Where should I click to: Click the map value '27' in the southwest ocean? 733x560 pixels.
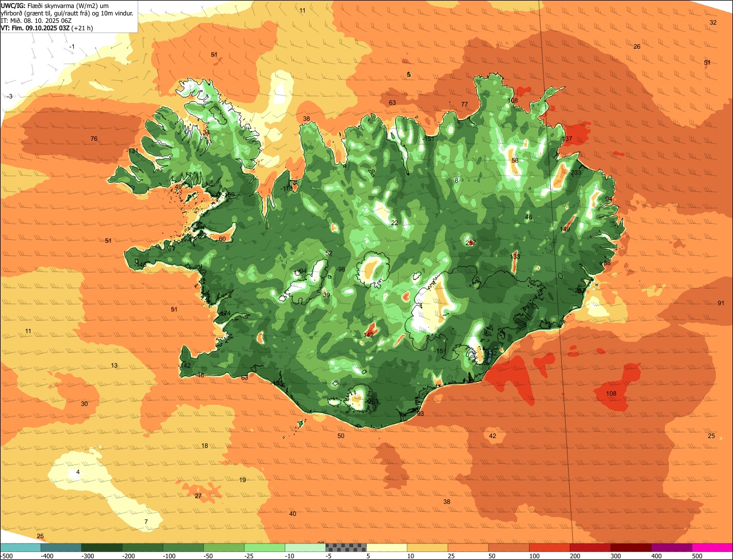[198, 496]
